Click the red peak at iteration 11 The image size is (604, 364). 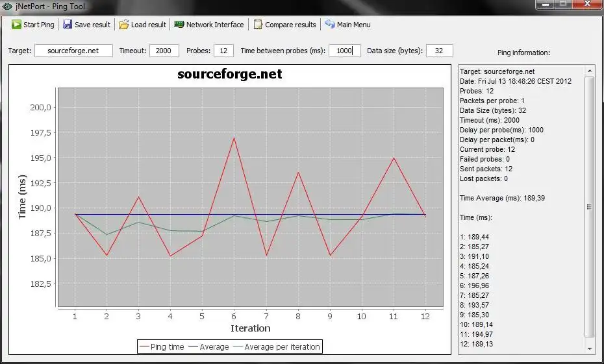[394, 158]
